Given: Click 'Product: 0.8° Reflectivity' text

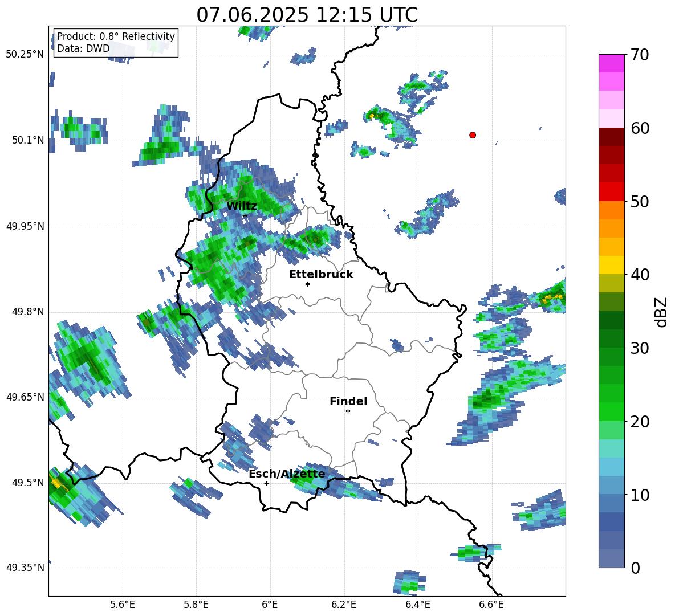Looking at the screenshot, I should [x=116, y=36].
